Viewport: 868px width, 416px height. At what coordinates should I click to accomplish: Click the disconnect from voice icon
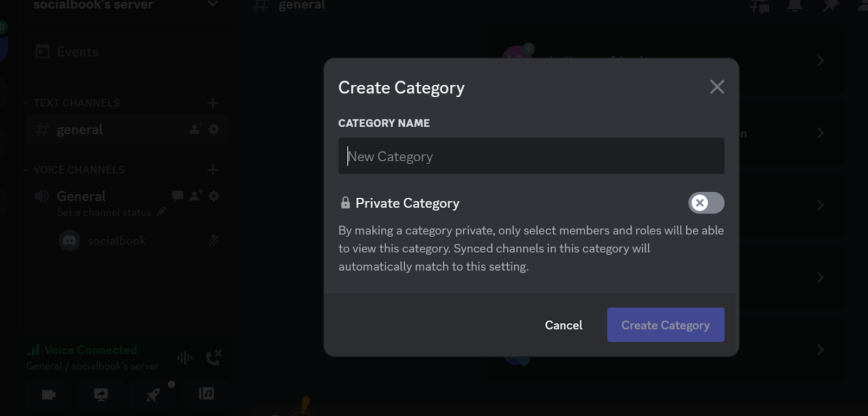[x=213, y=357]
